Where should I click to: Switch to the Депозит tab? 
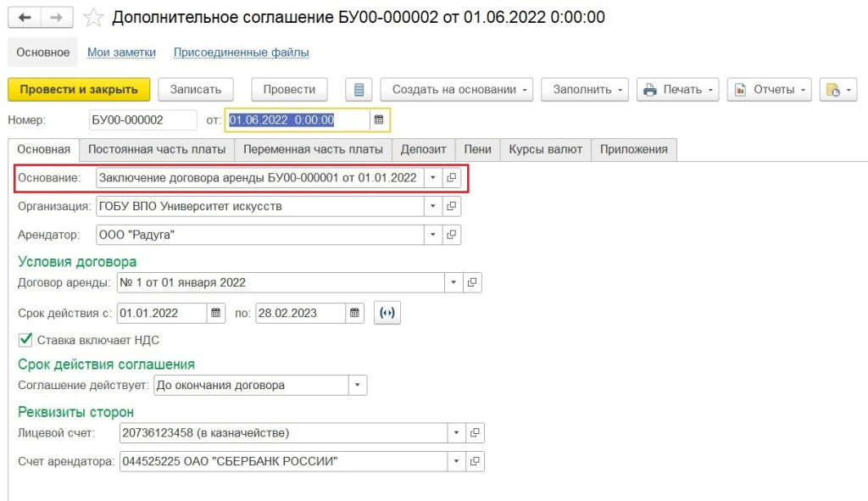tap(423, 149)
